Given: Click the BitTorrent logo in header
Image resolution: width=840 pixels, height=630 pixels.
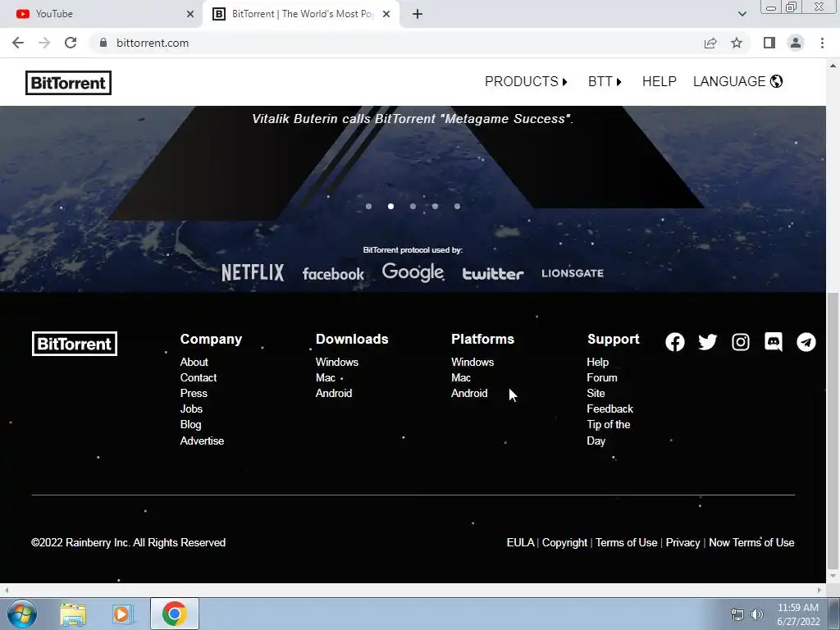Looking at the screenshot, I should (x=69, y=83).
